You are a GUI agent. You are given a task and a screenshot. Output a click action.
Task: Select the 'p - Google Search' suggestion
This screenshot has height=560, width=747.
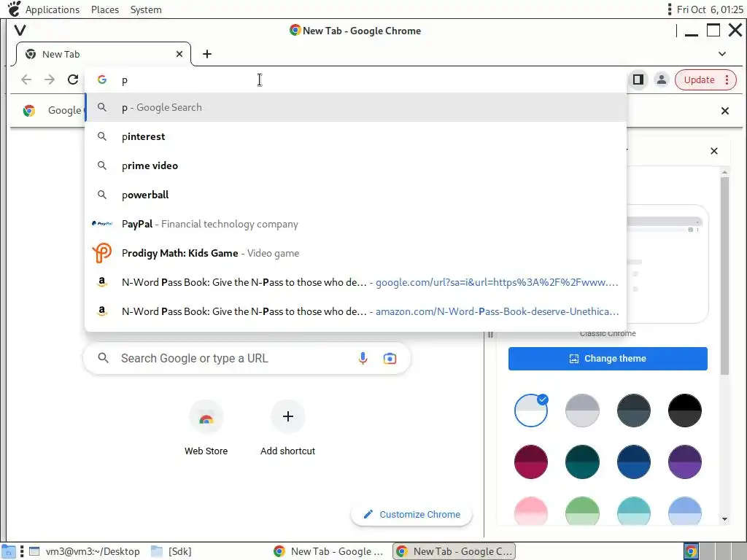coord(355,107)
